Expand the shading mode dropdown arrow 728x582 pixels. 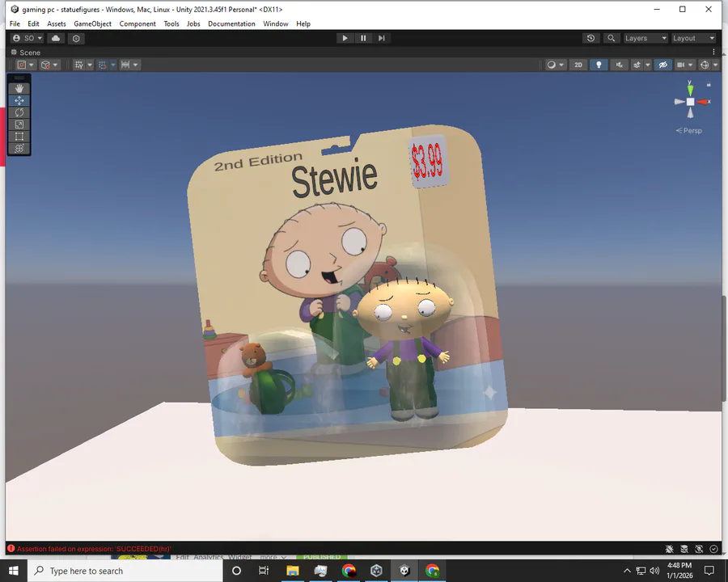561,65
